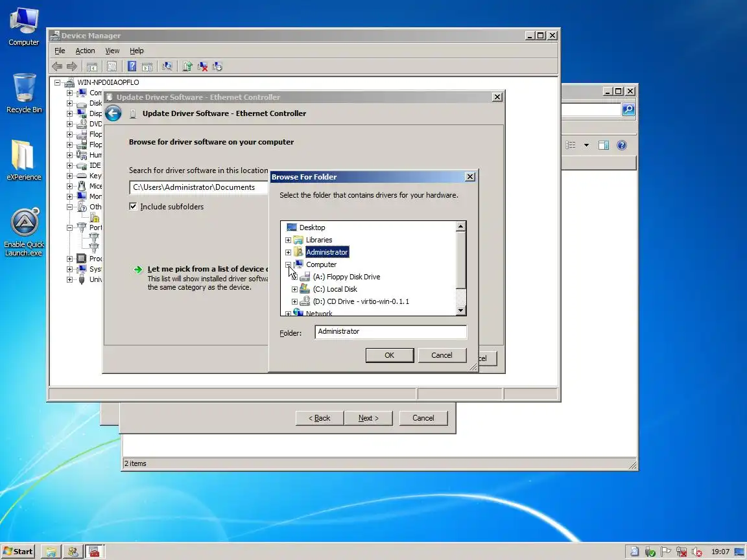
Task: Click the Disable device toolbar icon
Action: [218, 67]
